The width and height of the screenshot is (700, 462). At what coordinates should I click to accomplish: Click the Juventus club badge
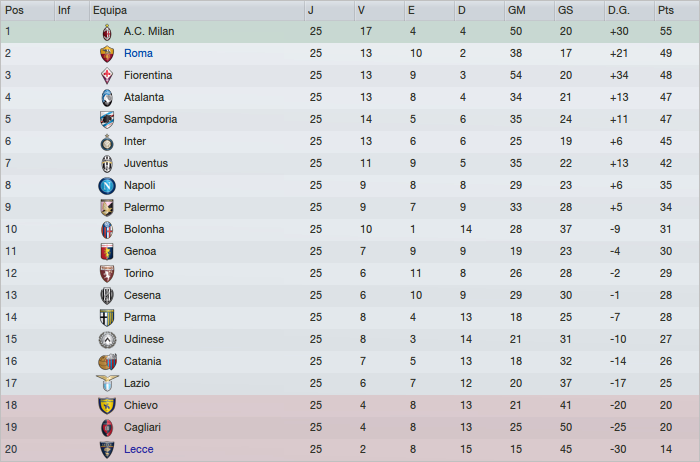pyautogui.click(x=107, y=163)
